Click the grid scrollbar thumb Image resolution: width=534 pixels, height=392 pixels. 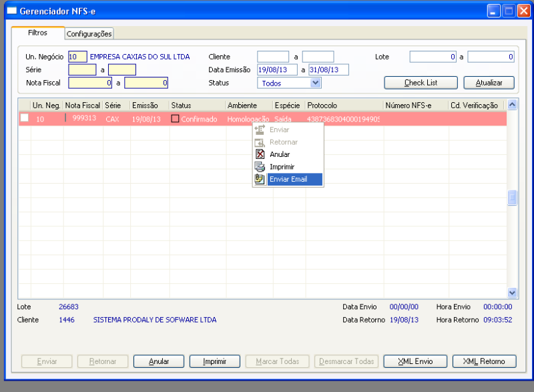(x=512, y=198)
